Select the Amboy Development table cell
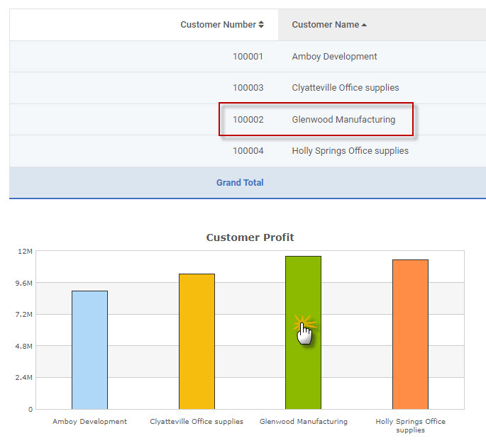Viewport: 486px width, 448px height. [x=334, y=56]
